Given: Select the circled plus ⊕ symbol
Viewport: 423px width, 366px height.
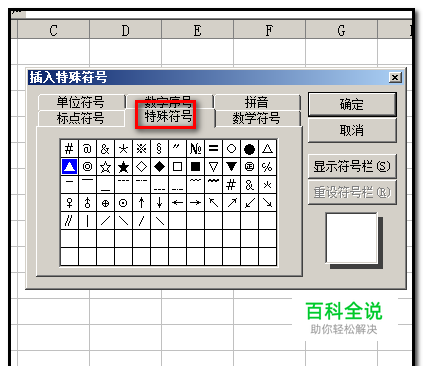Looking at the screenshot, I should pyautogui.click(x=105, y=203).
